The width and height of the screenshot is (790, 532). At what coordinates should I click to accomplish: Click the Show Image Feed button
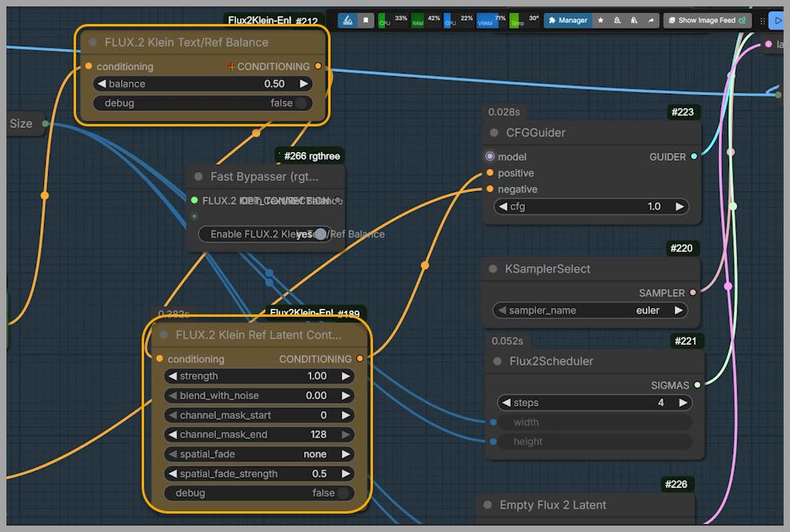(x=707, y=20)
